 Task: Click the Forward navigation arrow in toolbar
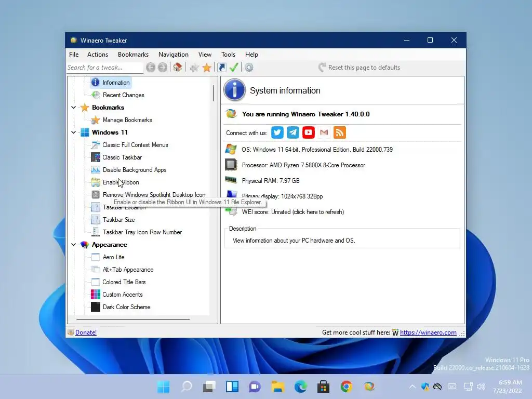pyautogui.click(x=163, y=68)
